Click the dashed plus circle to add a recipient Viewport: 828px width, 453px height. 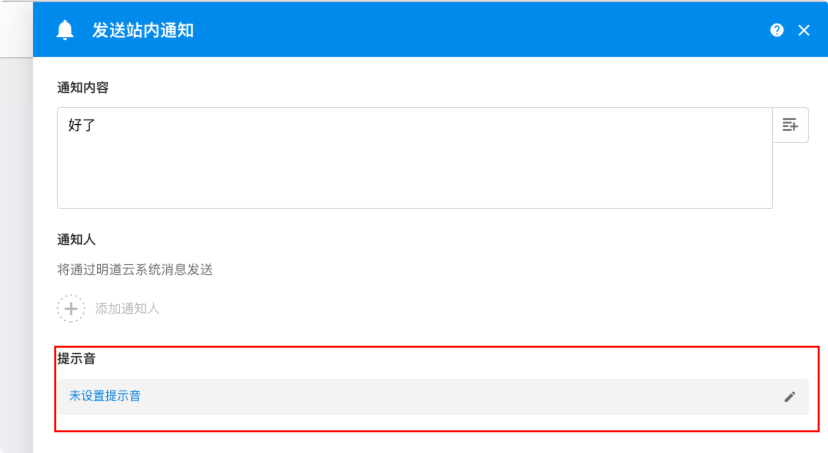[x=71, y=308]
